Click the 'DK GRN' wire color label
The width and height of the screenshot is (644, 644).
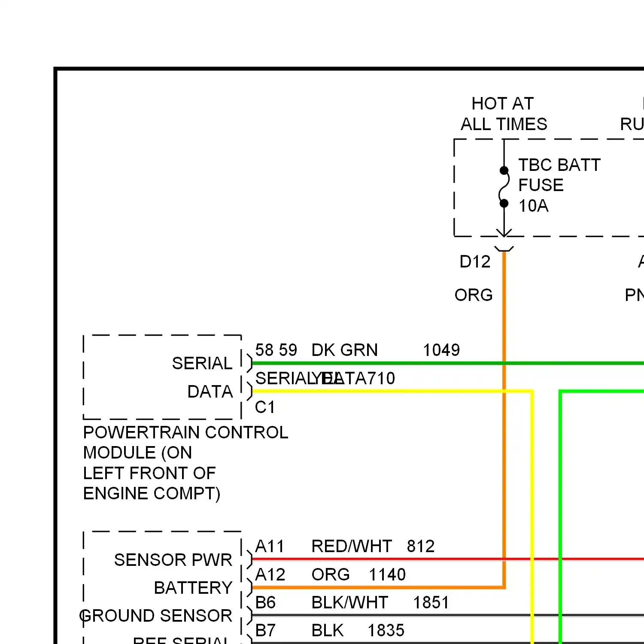pyautogui.click(x=344, y=350)
